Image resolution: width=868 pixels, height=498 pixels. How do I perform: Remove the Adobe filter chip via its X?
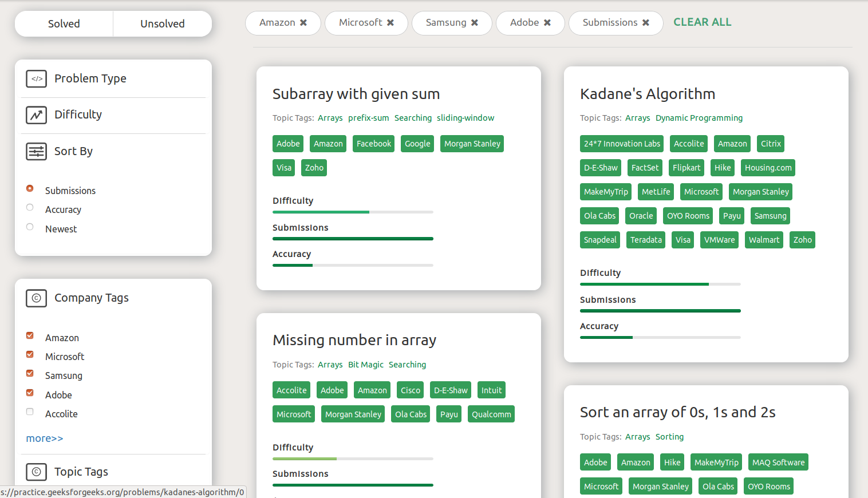547,23
